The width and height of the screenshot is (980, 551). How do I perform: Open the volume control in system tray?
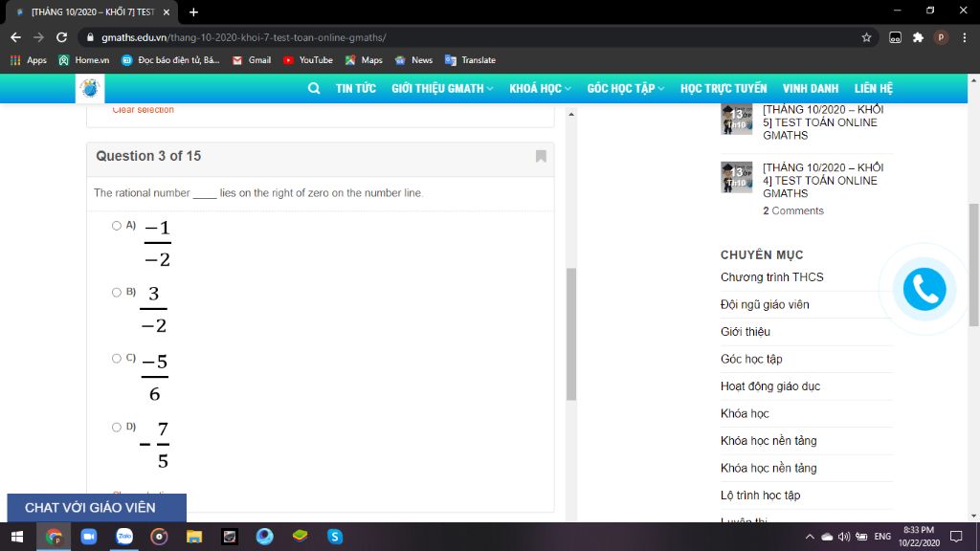tap(844, 537)
